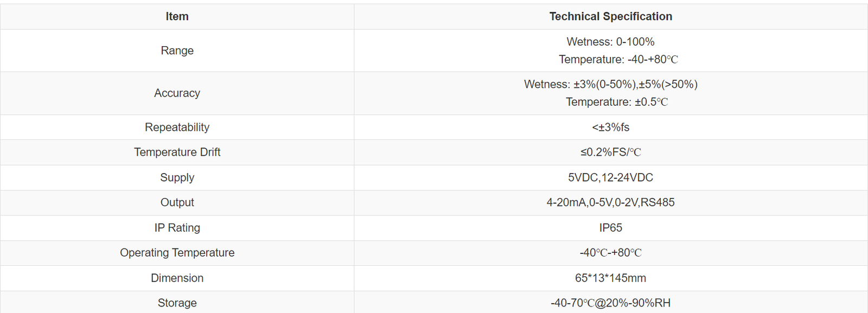The height and width of the screenshot is (313, 868).
Task: Click the 65*13*145mm dimension value
Action: [610, 278]
